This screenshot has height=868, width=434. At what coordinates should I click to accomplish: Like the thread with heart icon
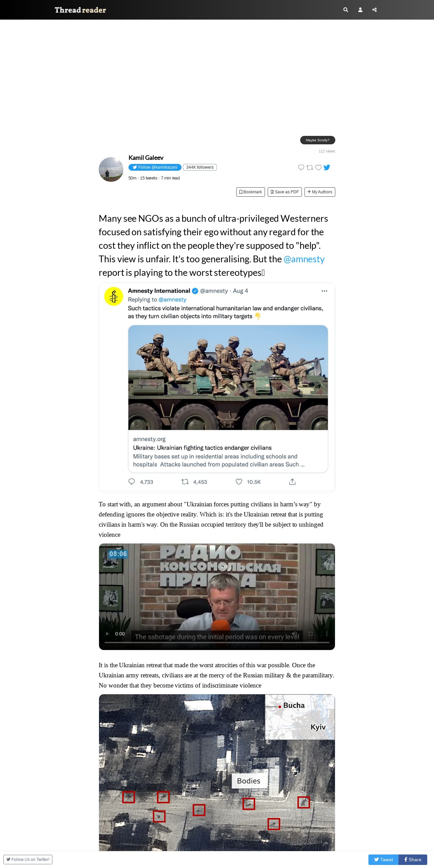point(318,167)
